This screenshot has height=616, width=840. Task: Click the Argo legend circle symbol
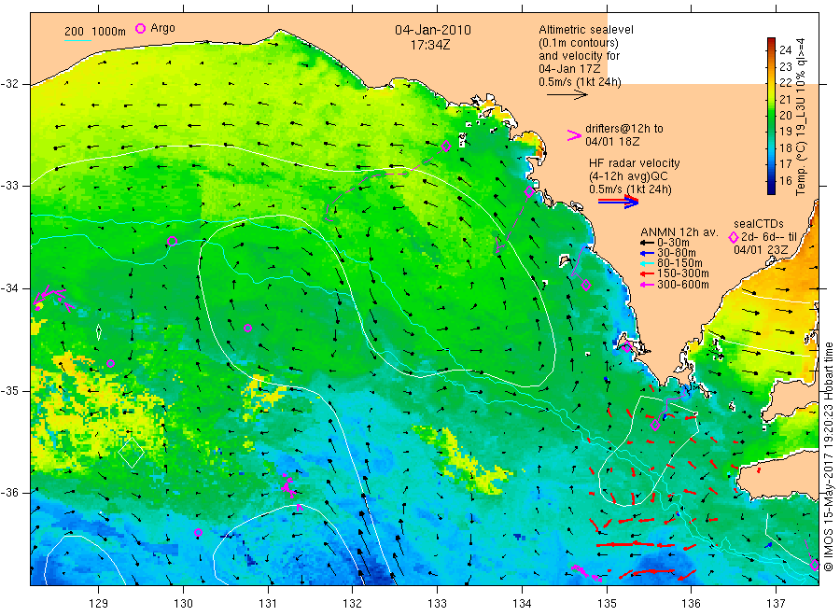(x=140, y=28)
